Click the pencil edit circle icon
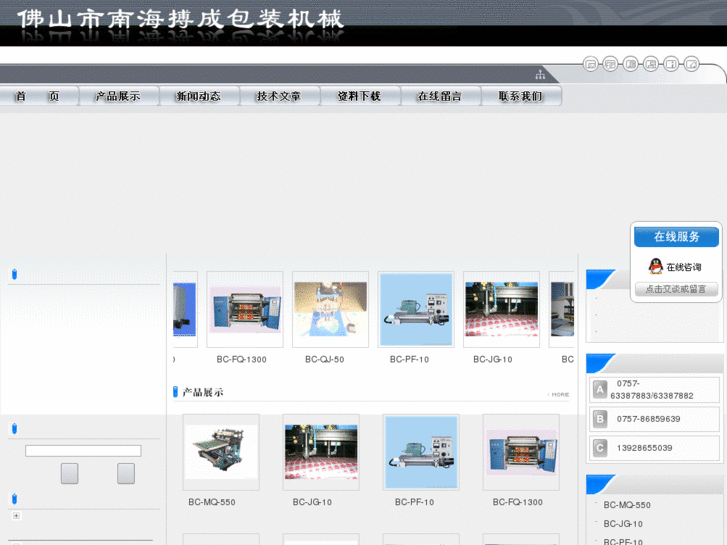The image size is (727, 545). coord(691,64)
